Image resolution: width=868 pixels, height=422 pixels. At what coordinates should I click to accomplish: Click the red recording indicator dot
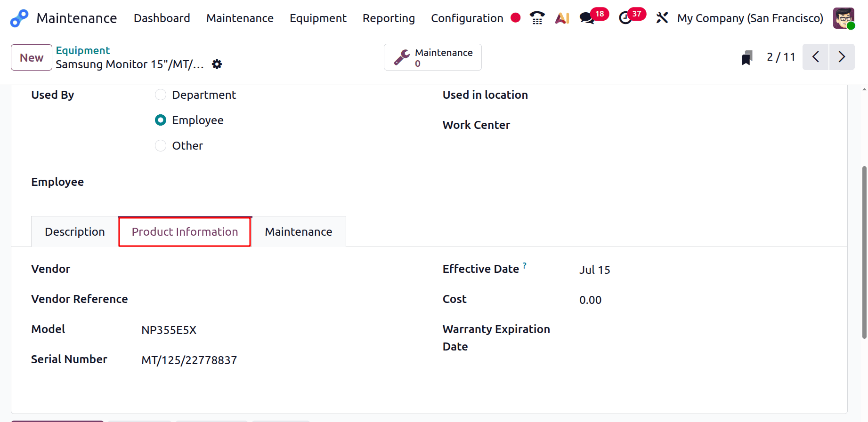516,18
